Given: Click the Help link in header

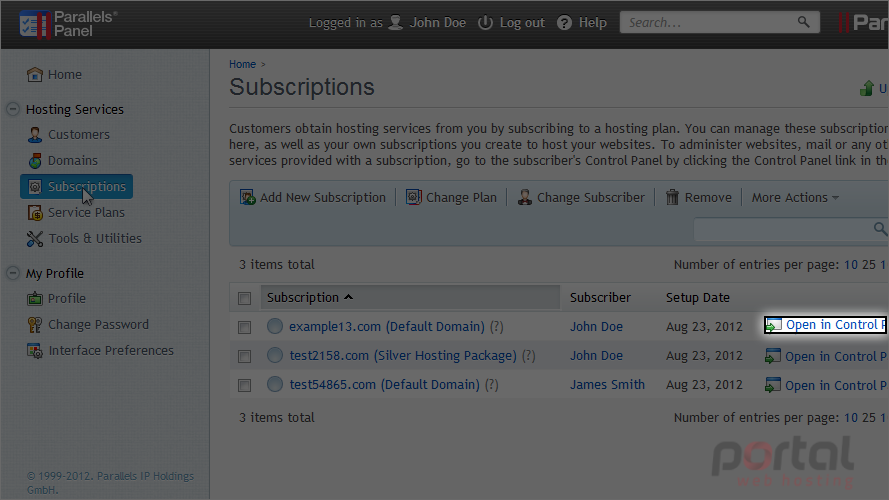Looking at the screenshot, I should coord(592,23).
